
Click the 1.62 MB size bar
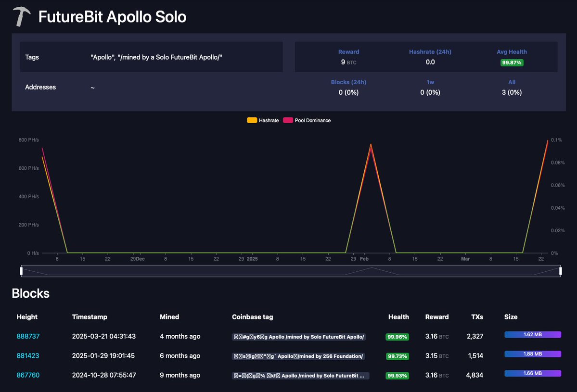(532, 335)
